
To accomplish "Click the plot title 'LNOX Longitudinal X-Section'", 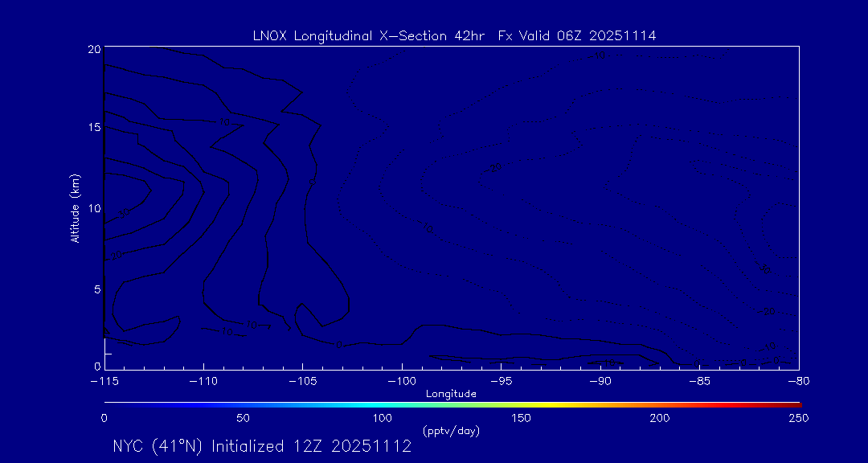I will point(366,36).
